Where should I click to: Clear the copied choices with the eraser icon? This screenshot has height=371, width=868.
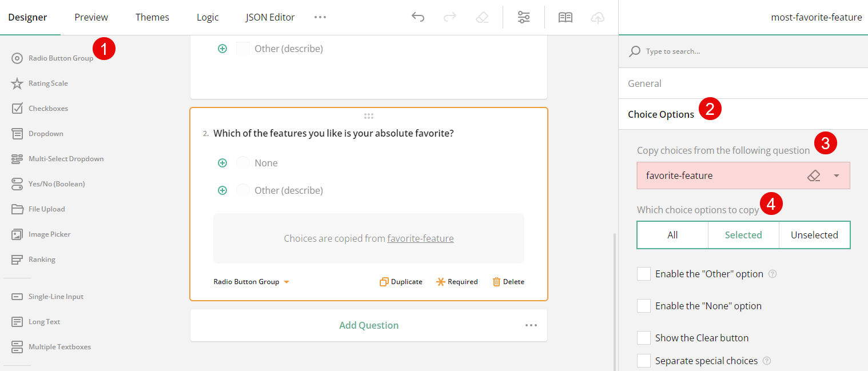(814, 175)
